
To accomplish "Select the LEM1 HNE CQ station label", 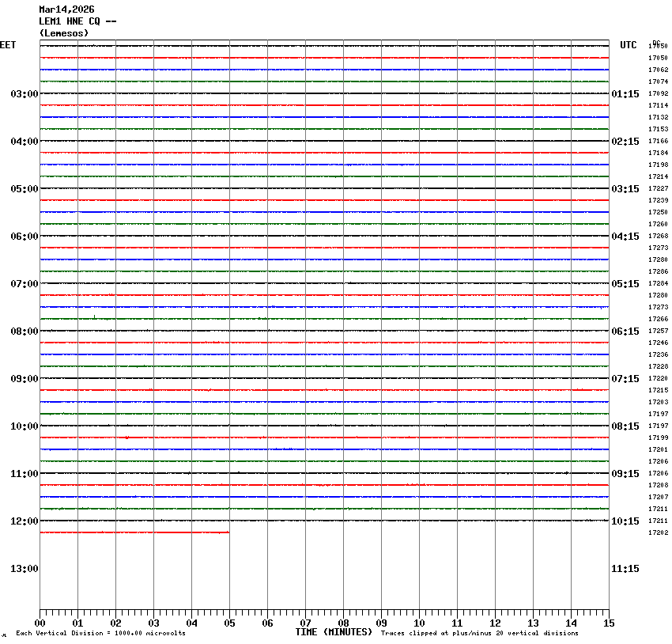I will point(77,21).
